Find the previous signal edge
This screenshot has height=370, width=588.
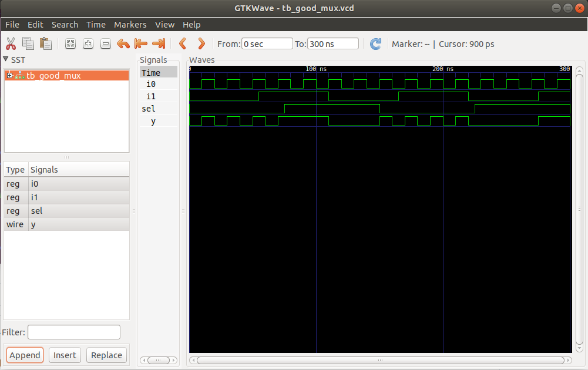pyautogui.click(x=183, y=43)
